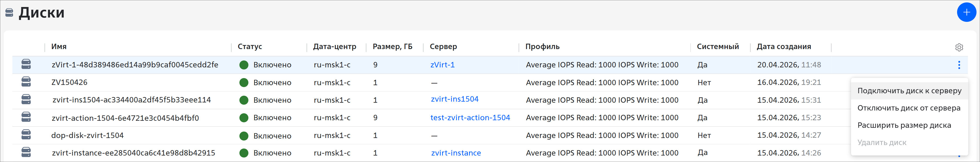Follow the test-zvirt-action-1504 server link
Viewport: 980px width, 162px height.
(x=470, y=118)
